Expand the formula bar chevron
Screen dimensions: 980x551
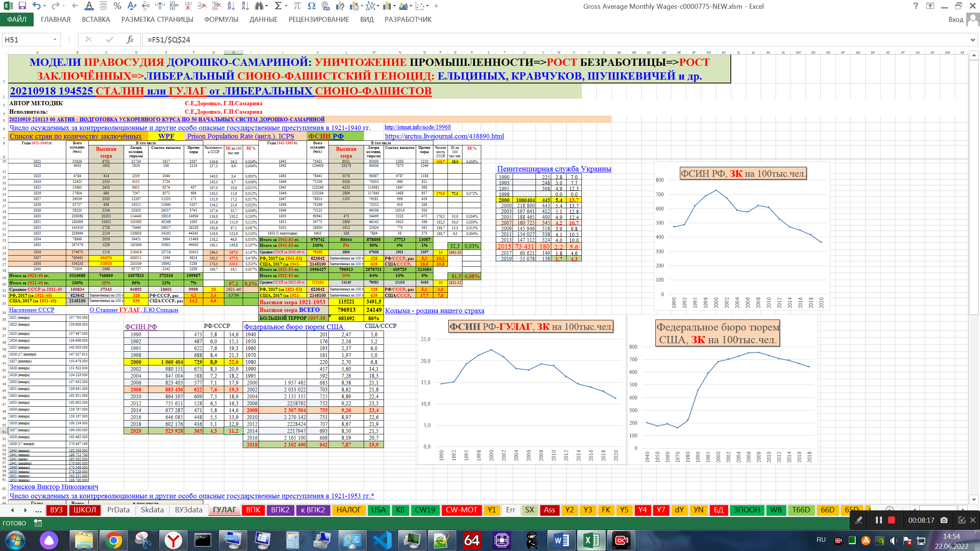click(x=973, y=39)
